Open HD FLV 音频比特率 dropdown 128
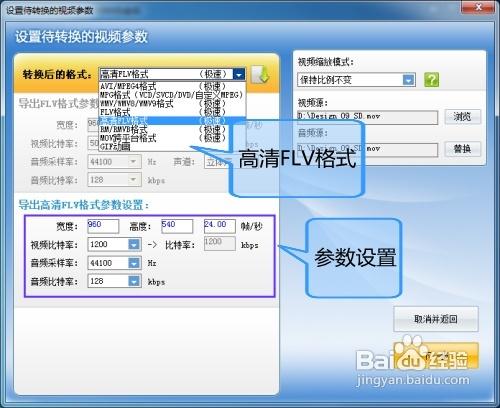500x408 pixels. [114, 281]
